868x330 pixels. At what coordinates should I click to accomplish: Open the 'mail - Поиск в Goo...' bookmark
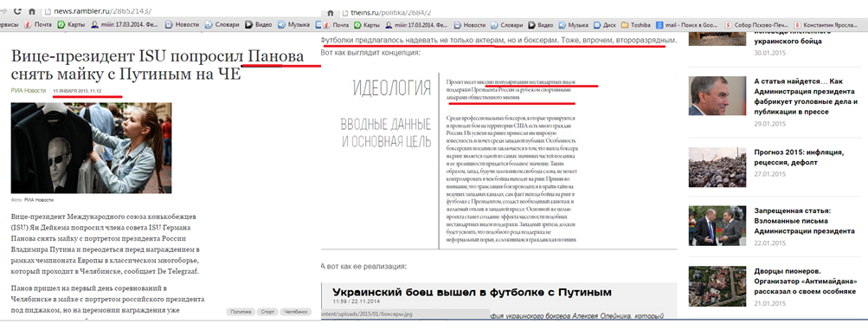pos(687,24)
